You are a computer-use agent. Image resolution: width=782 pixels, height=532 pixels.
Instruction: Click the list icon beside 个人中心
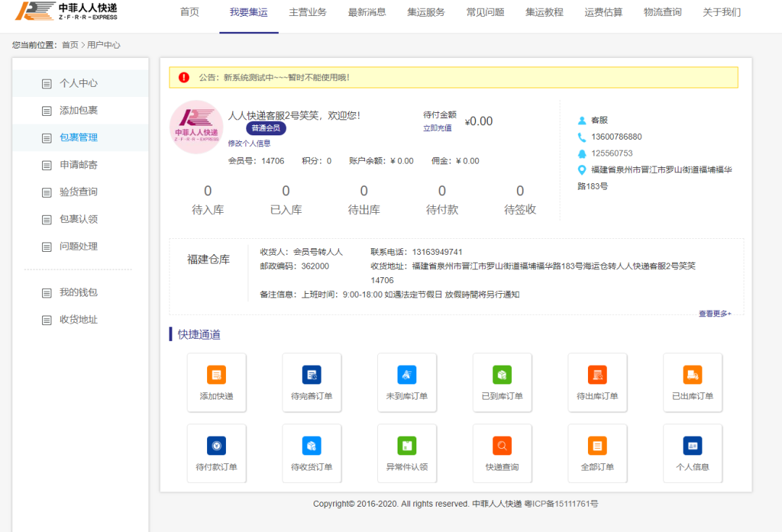(x=46, y=84)
